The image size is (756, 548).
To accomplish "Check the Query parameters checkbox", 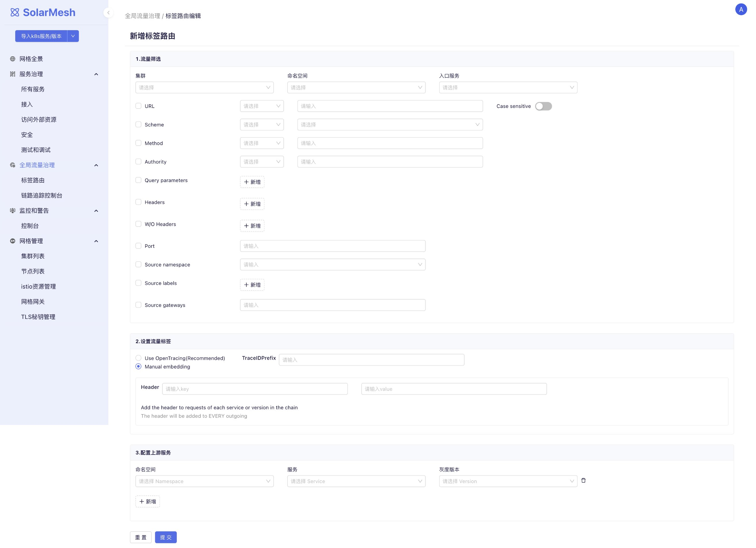I will pos(138,180).
